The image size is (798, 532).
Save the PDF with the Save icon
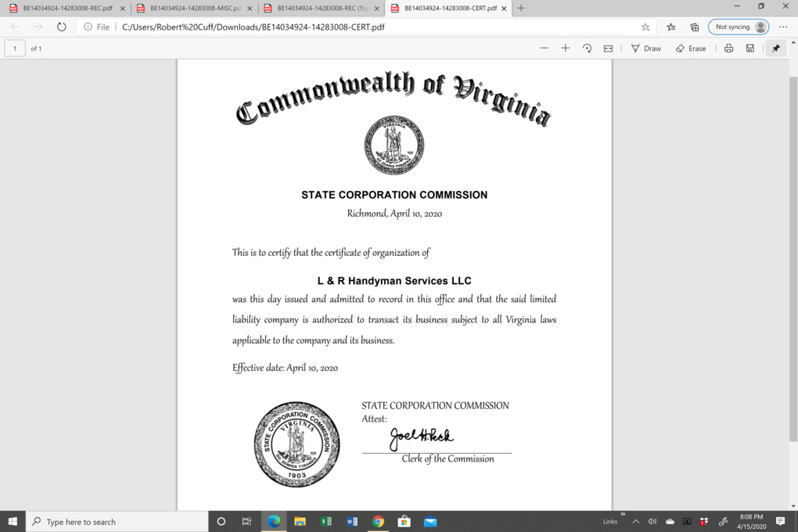(749, 48)
